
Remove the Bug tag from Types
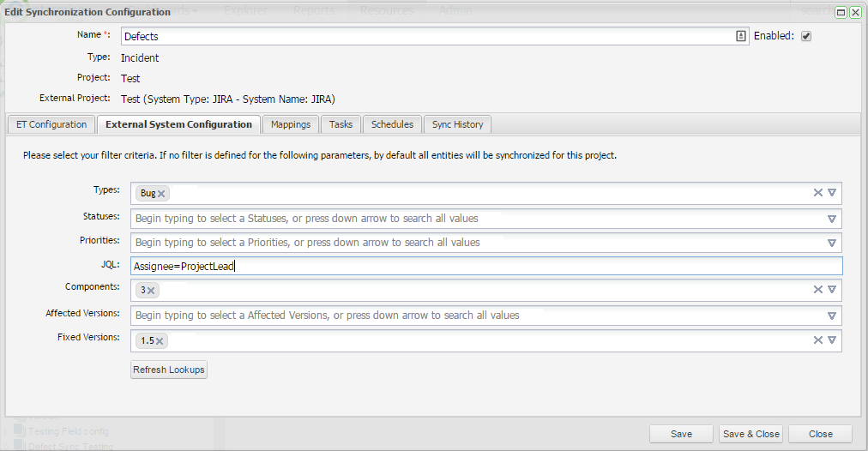coord(161,194)
